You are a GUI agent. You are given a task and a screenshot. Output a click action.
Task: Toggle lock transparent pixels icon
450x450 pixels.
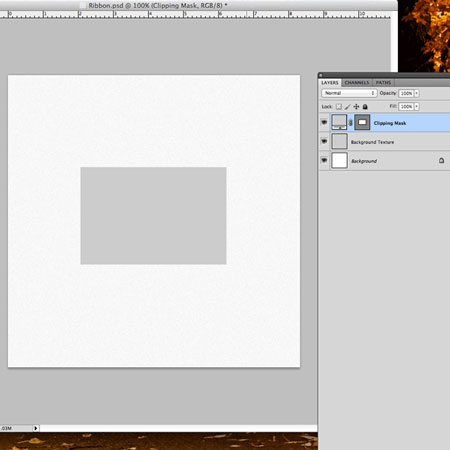339,107
